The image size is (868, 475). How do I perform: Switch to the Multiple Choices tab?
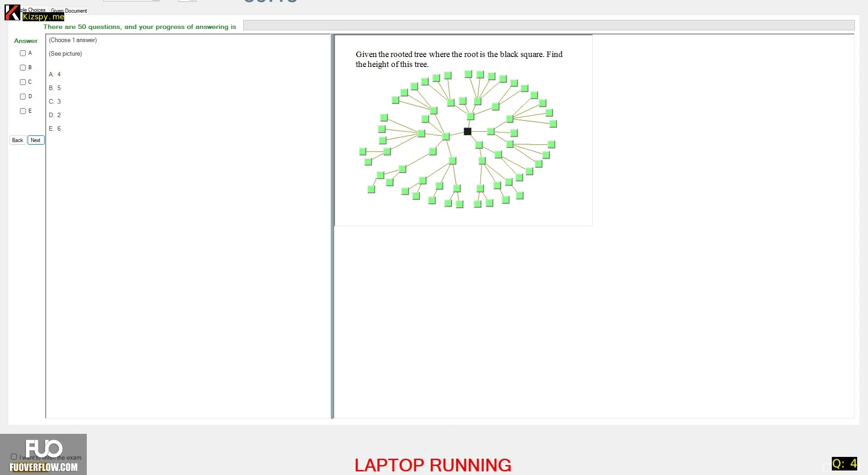(33, 10)
